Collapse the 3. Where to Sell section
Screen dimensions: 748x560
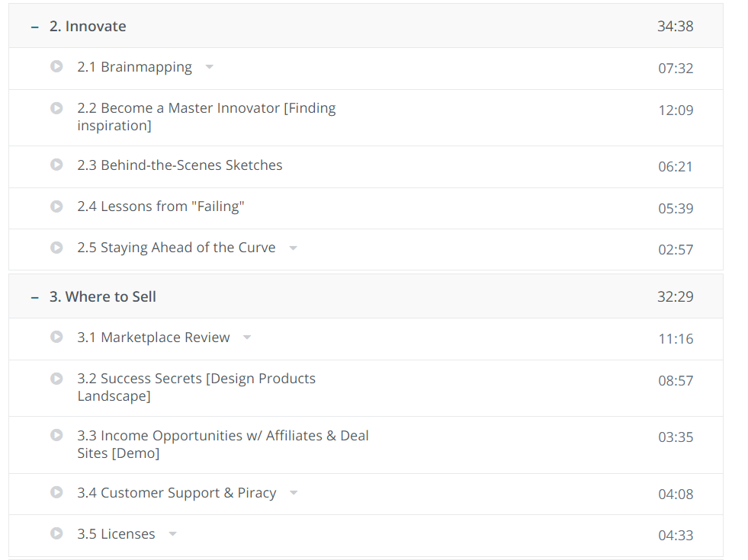coord(34,297)
